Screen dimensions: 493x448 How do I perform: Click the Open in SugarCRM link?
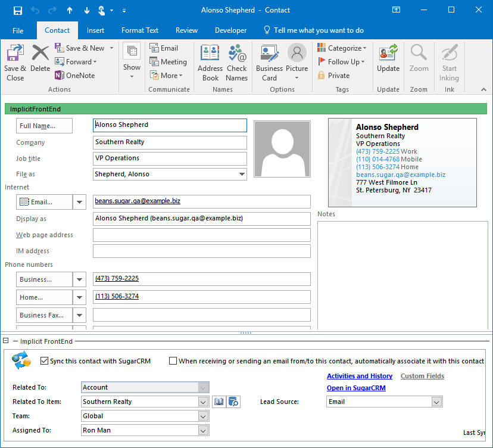[356, 388]
